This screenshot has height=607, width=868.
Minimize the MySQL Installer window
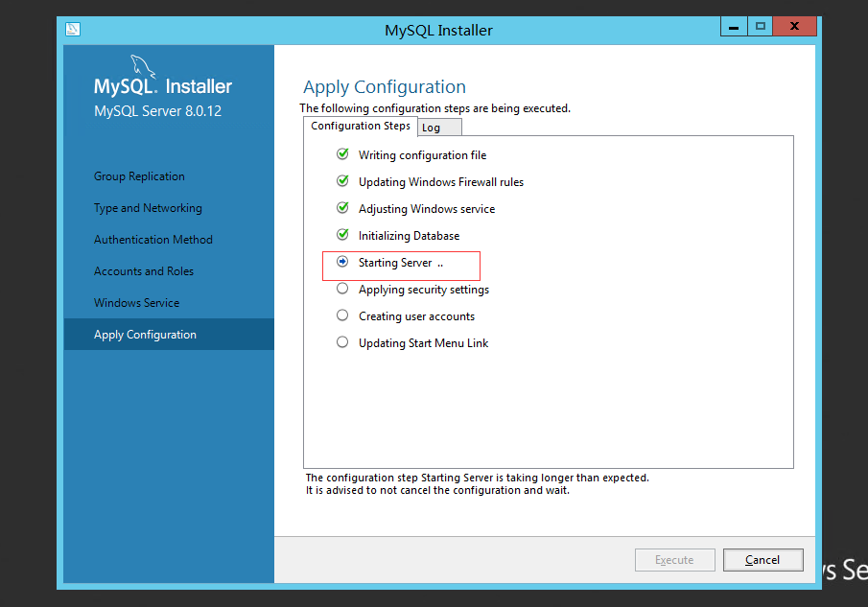tap(734, 27)
